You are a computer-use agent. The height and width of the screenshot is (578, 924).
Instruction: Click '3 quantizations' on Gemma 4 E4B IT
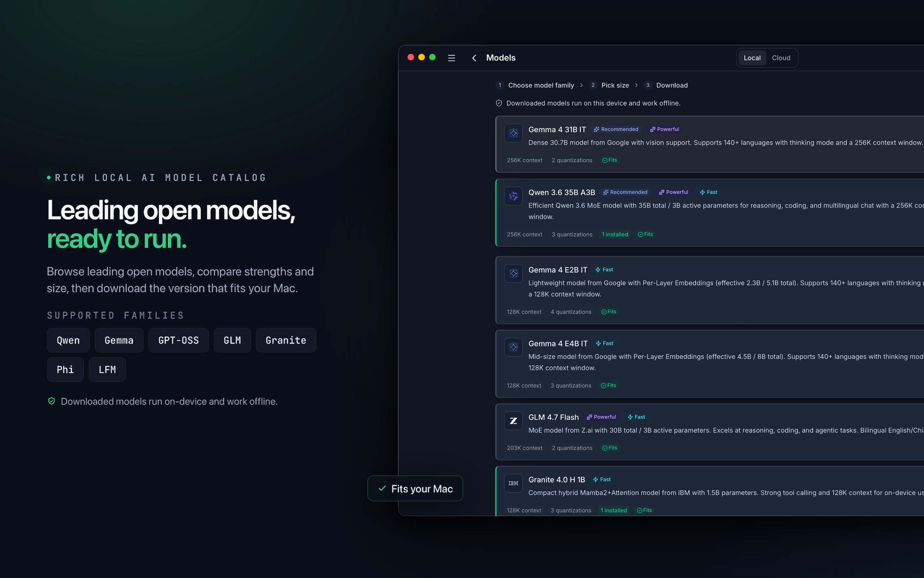pyautogui.click(x=570, y=386)
